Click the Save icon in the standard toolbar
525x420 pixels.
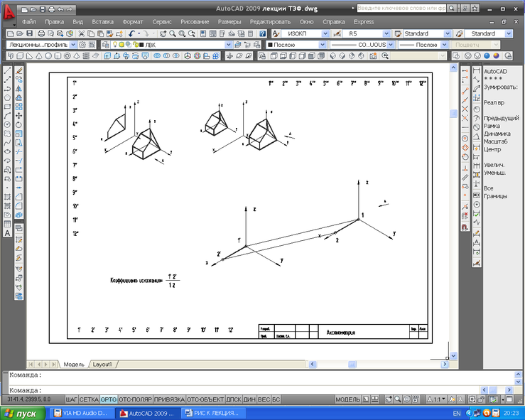click(x=29, y=33)
